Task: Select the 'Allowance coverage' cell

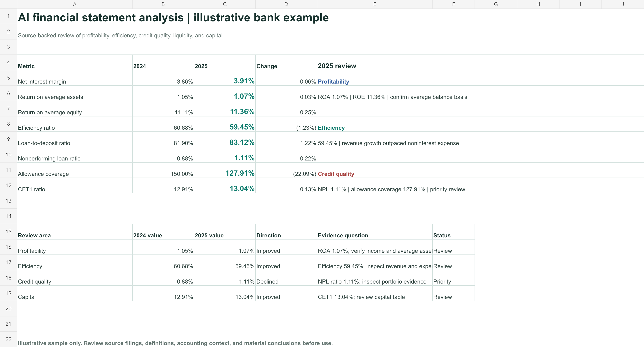Action: click(x=75, y=170)
